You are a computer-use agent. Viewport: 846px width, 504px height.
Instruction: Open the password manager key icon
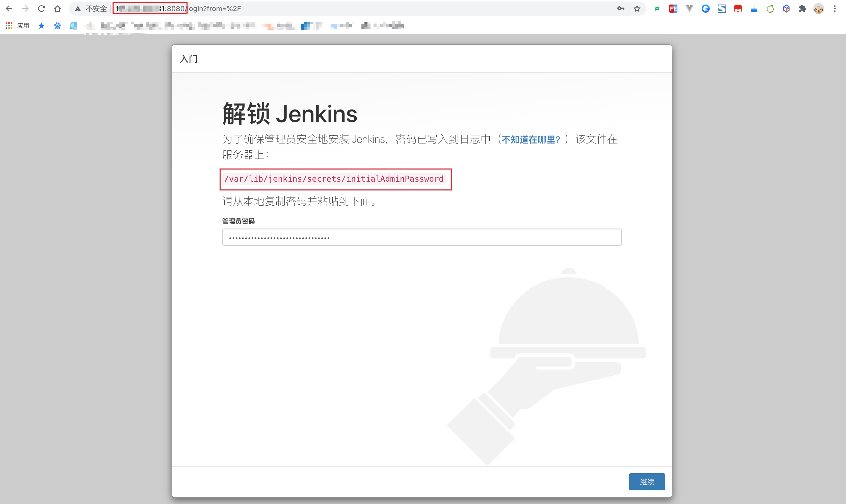[x=621, y=9]
